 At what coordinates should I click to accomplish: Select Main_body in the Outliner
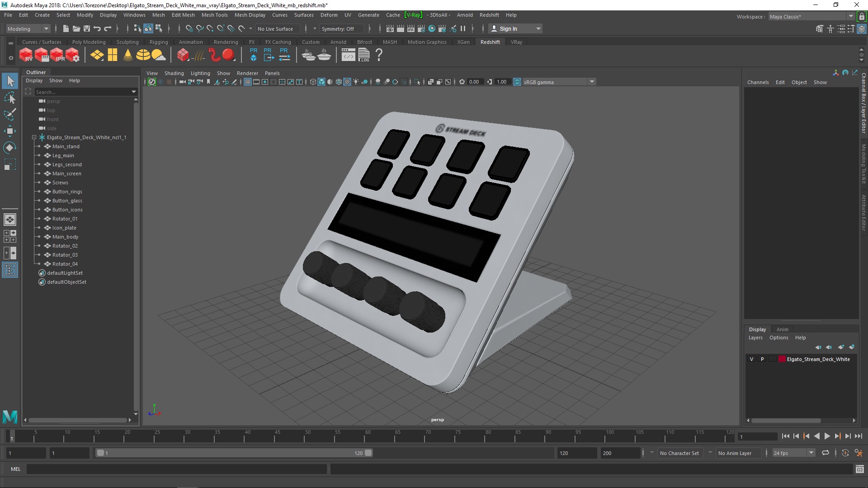coord(65,237)
